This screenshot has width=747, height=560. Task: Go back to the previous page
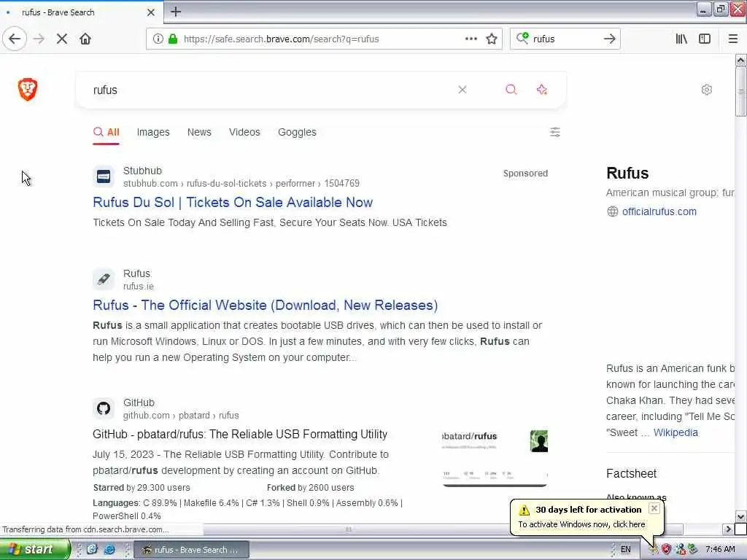click(x=15, y=39)
